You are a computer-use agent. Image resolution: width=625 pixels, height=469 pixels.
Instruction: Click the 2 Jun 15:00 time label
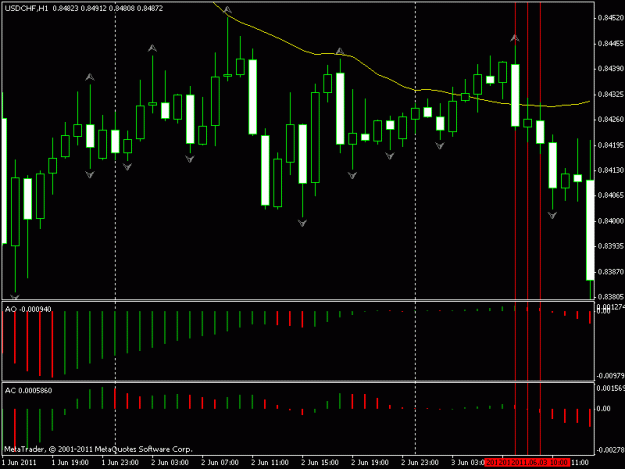[x=320, y=463]
